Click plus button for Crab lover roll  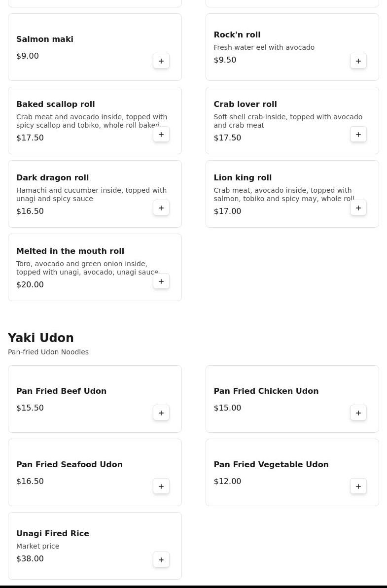[x=358, y=135]
